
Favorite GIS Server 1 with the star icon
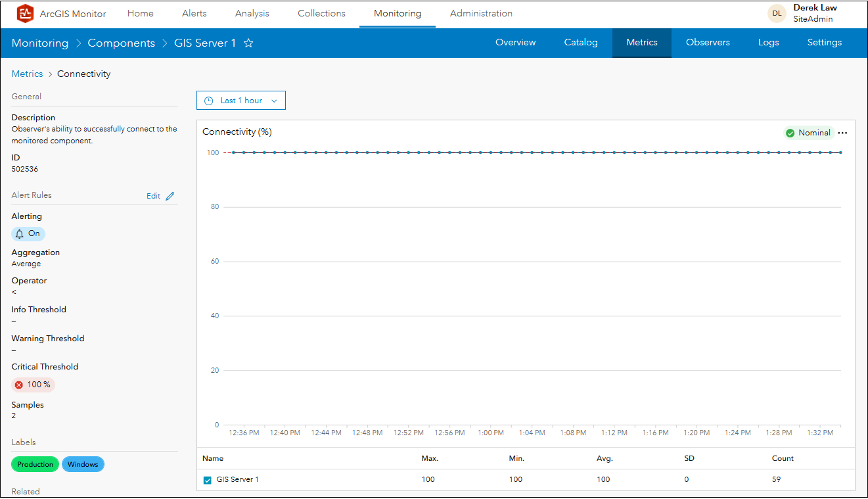(248, 43)
